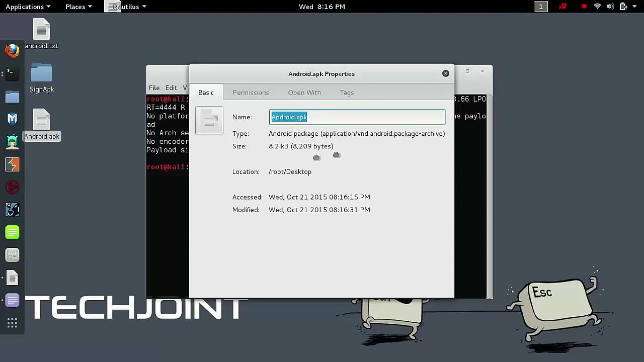This screenshot has height=362, width=644.
Task: Open Burp Suite orange dock icon
Action: click(x=12, y=164)
